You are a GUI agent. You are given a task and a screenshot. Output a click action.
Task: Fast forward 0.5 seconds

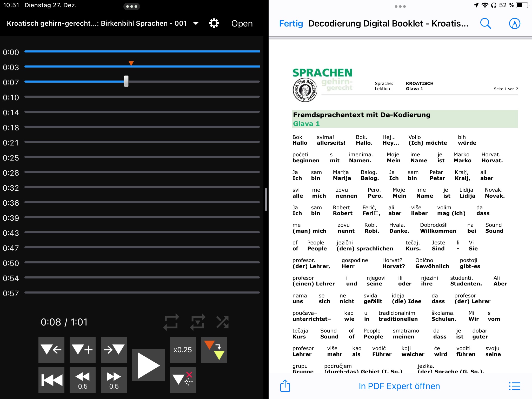click(x=114, y=380)
